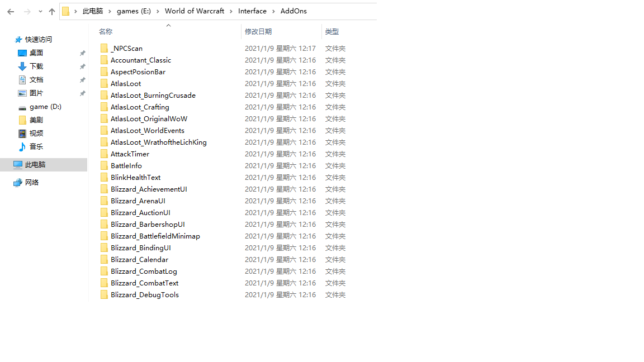
Task: Unpin 桌面 using its pin icon
Action: 82,53
